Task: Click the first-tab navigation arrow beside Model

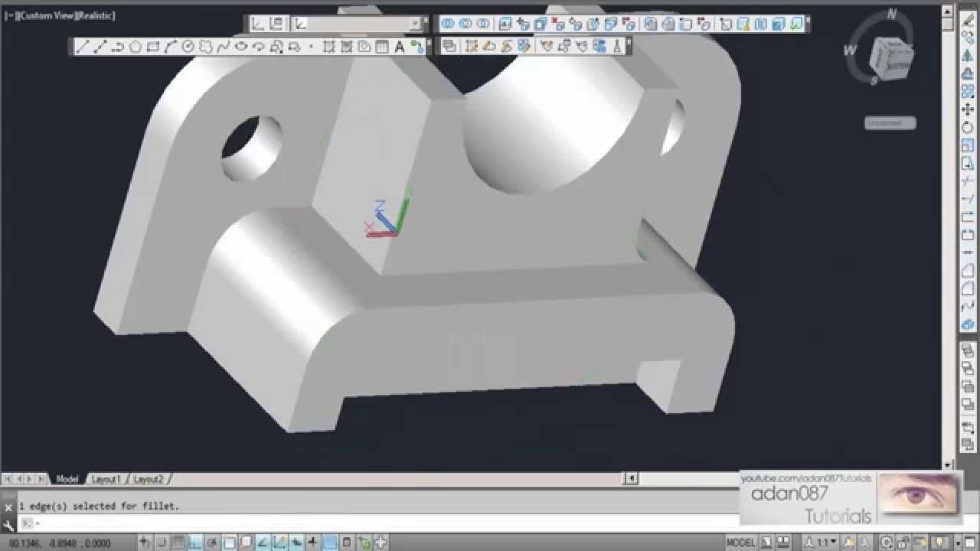Action: (x=7, y=479)
